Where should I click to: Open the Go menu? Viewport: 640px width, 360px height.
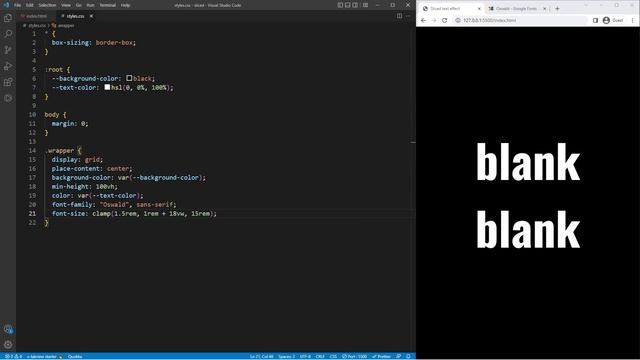[79, 5]
